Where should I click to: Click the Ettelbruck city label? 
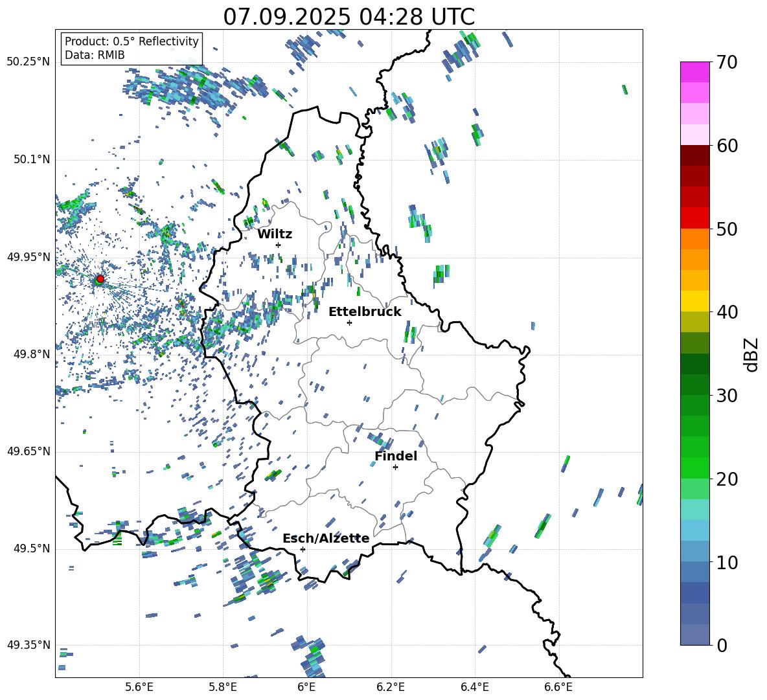coord(365,312)
